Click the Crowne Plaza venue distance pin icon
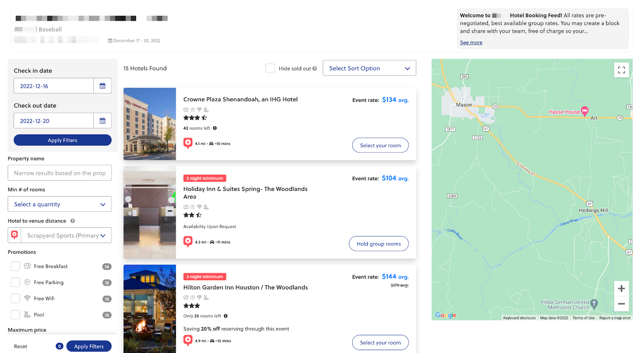This screenshot has height=353, width=644. pyautogui.click(x=188, y=143)
